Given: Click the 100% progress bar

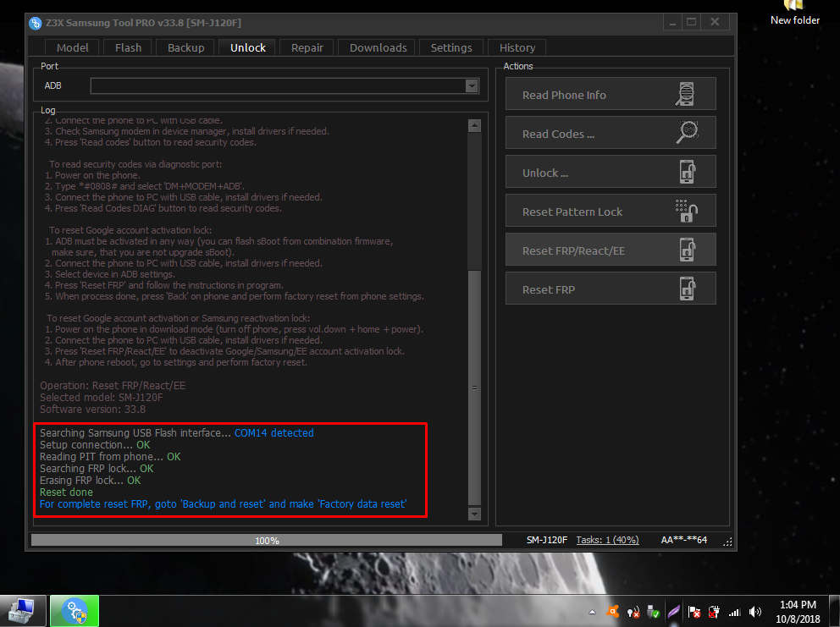Looking at the screenshot, I should coord(267,540).
